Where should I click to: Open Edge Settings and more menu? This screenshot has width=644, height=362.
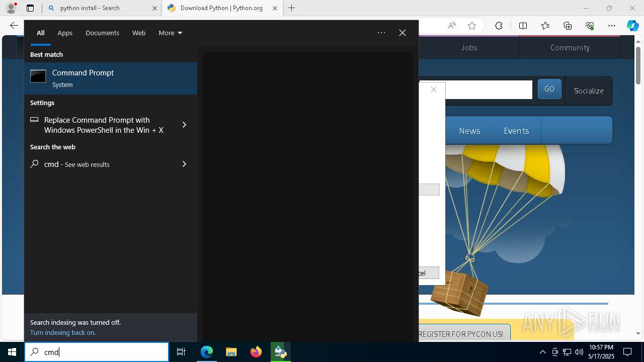612,26
